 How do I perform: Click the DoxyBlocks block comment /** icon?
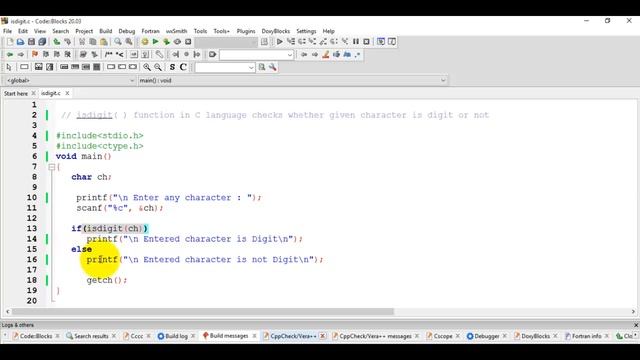pyautogui.click(x=109, y=54)
